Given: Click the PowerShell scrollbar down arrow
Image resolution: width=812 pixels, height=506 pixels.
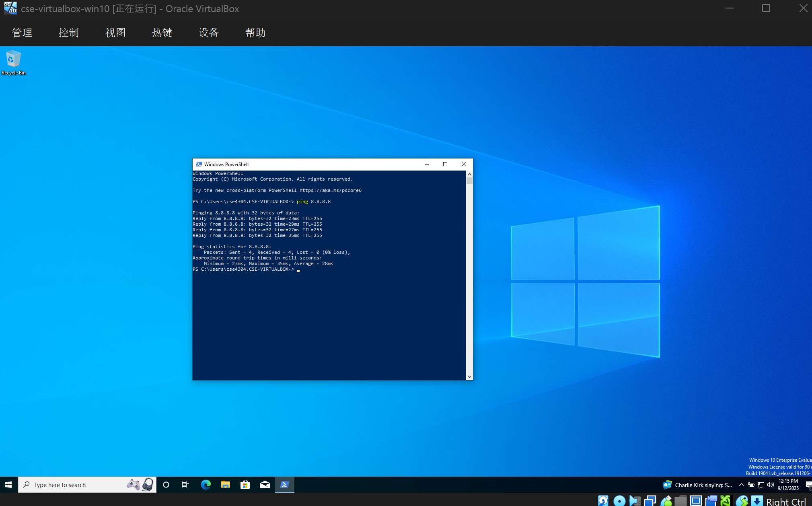Looking at the screenshot, I should 469,377.
